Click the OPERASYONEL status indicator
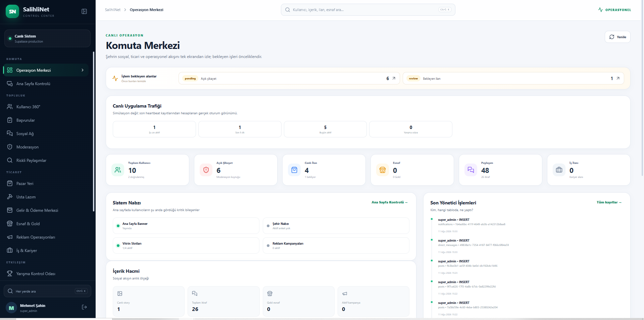Image resolution: width=644 pixels, height=320 pixels. tap(614, 10)
